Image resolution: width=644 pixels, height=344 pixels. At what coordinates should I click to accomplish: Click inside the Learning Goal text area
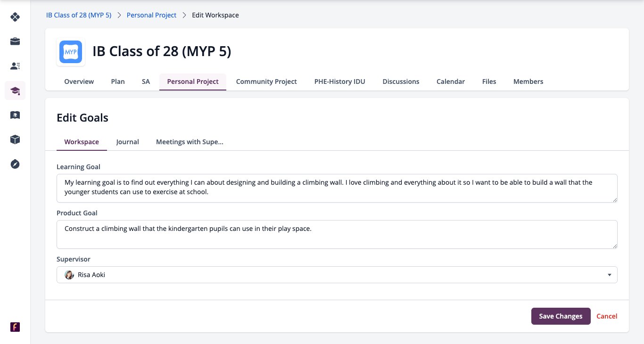337,188
